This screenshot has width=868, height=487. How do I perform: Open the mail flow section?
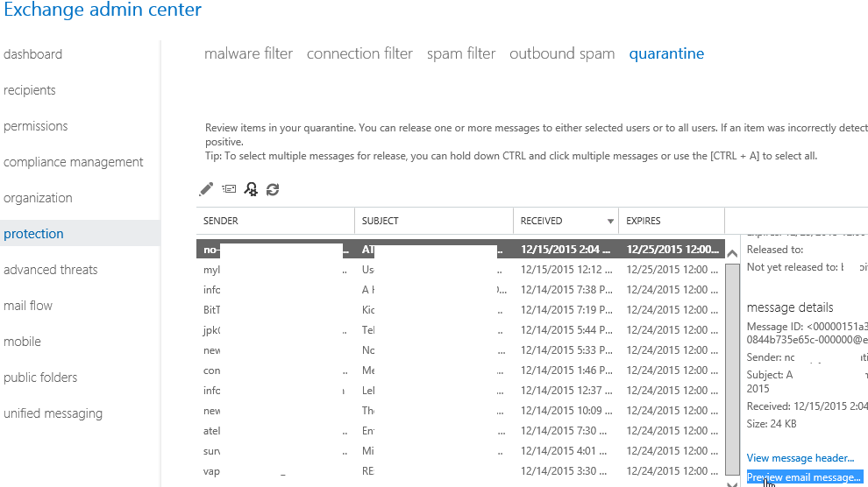[28, 306]
